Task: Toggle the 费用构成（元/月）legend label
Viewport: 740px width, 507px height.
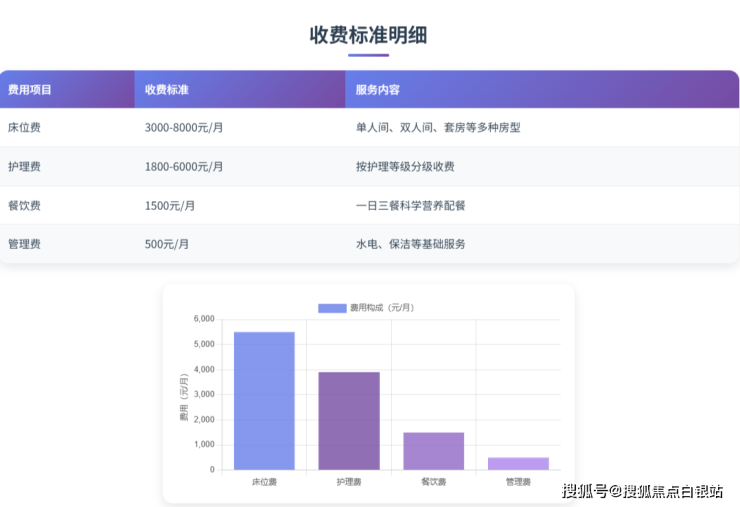Action: tap(381, 308)
